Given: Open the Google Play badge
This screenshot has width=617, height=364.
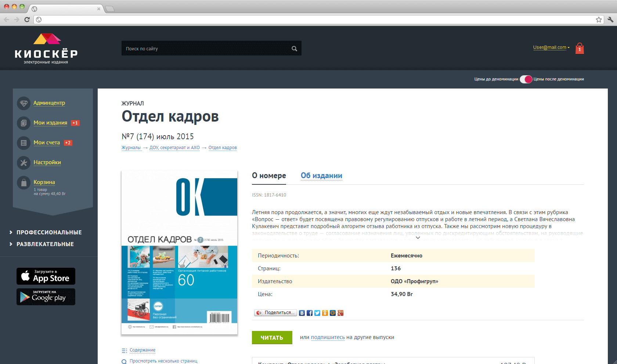Looking at the screenshot, I should click(46, 297).
